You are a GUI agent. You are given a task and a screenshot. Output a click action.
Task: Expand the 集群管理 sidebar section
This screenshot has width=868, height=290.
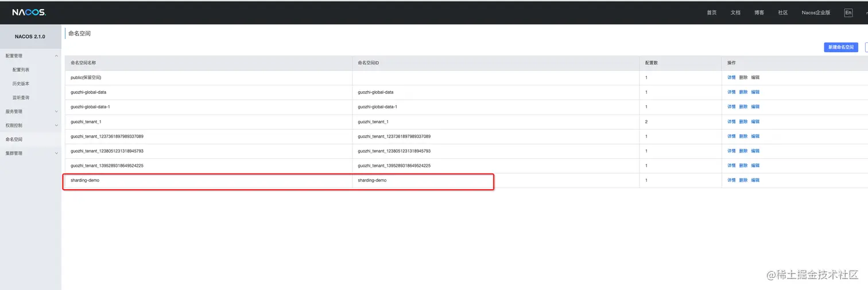(x=30, y=153)
